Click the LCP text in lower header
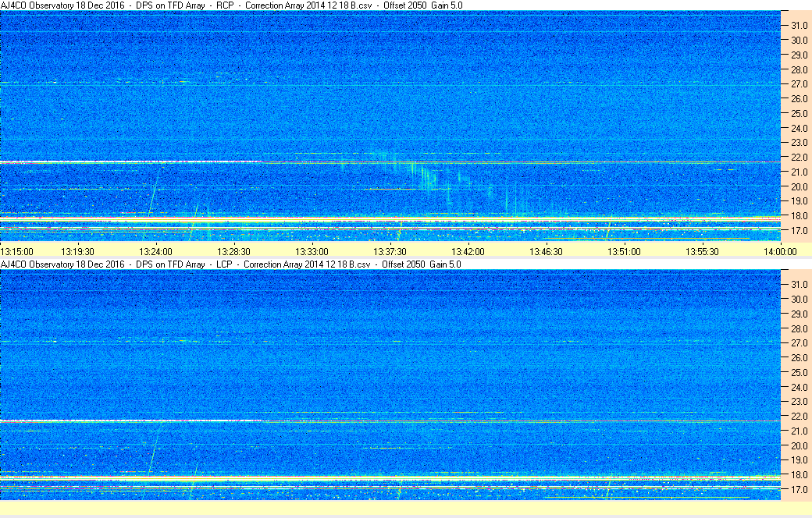 pyautogui.click(x=225, y=264)
